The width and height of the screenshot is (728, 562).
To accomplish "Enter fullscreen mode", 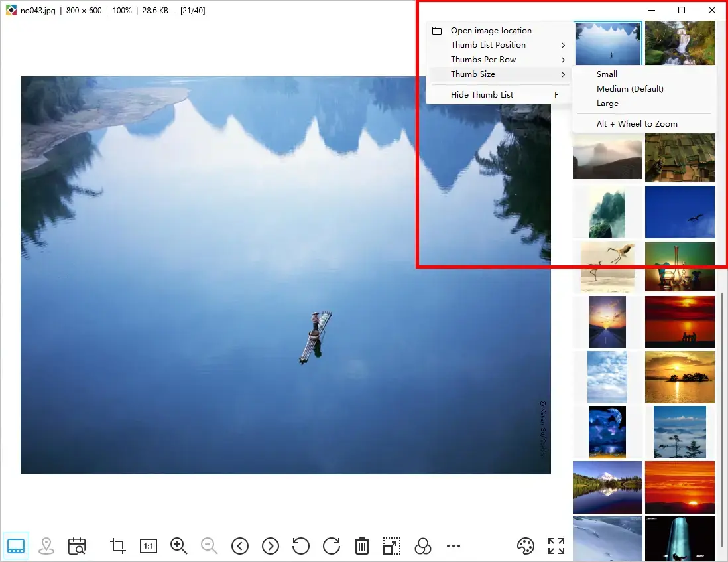I will click(556, 545).
